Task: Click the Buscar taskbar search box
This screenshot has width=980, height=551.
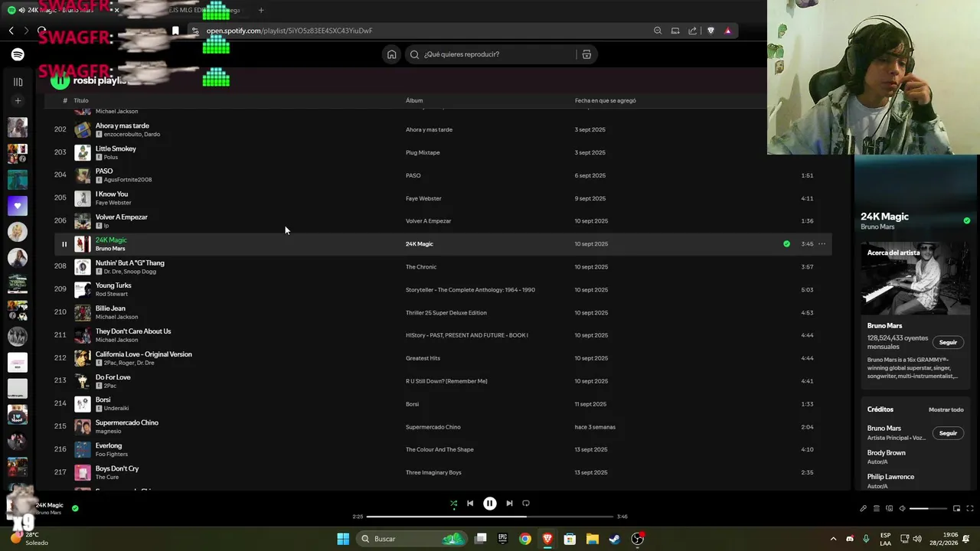Action: coord(412,539)
